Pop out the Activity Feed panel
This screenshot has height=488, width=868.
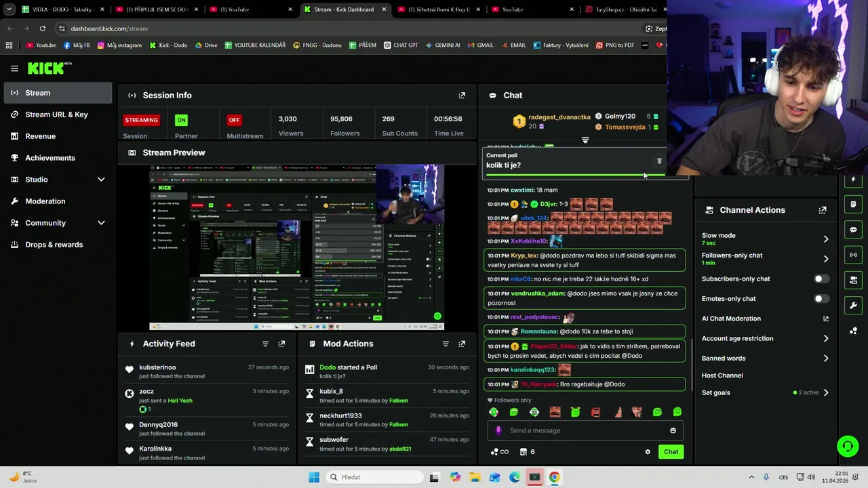coord(281,344)
